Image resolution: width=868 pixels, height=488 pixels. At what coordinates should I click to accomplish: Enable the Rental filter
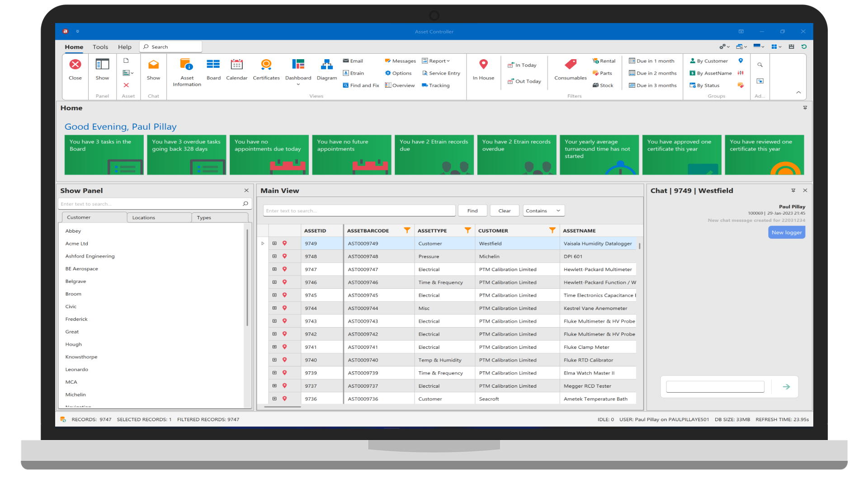coord(604,61)
